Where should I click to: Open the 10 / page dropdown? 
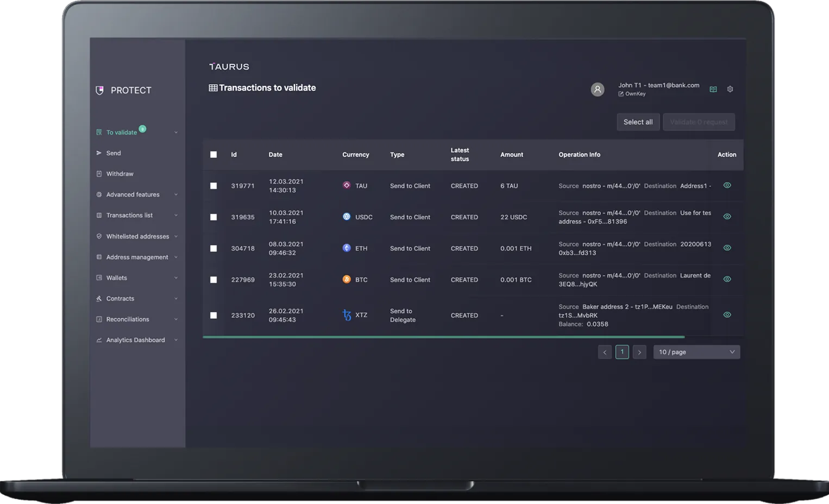pyautogui.click(x=696, y=352)
